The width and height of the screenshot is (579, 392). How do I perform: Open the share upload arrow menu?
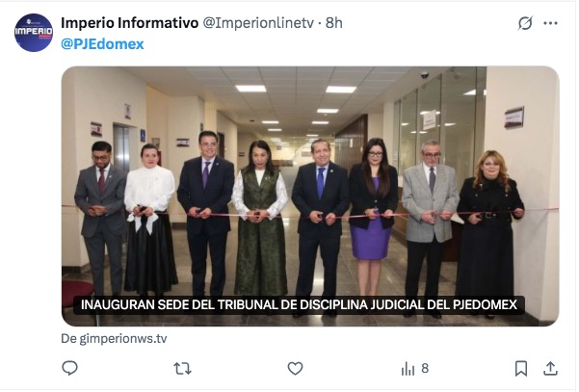[550, 368]
